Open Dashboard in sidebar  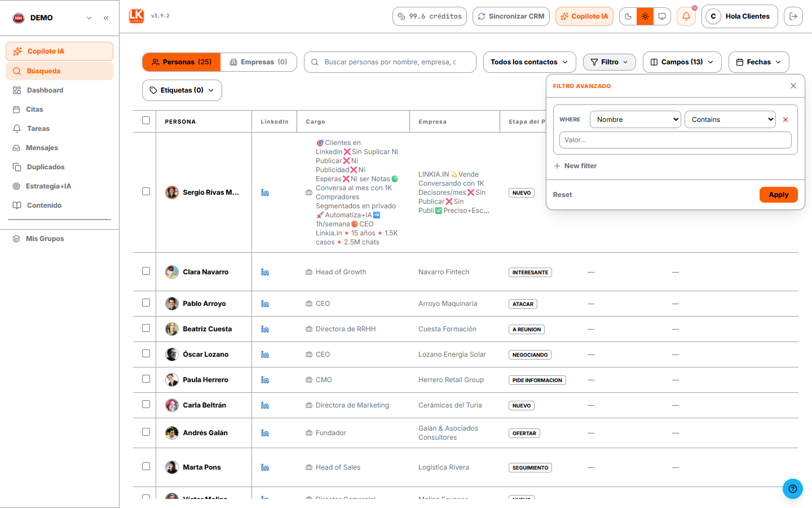(59, 90)
